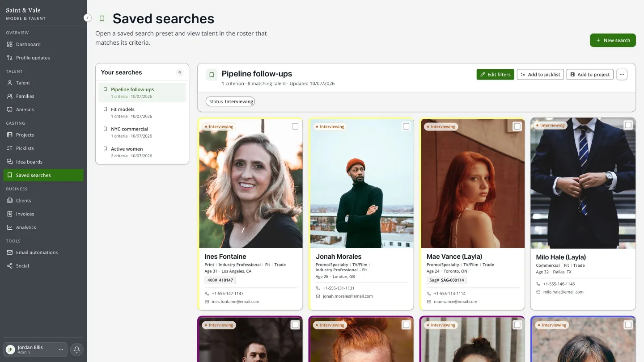Tick the checkbox on Ines Fontaine's card

click(x=295, y=126)
